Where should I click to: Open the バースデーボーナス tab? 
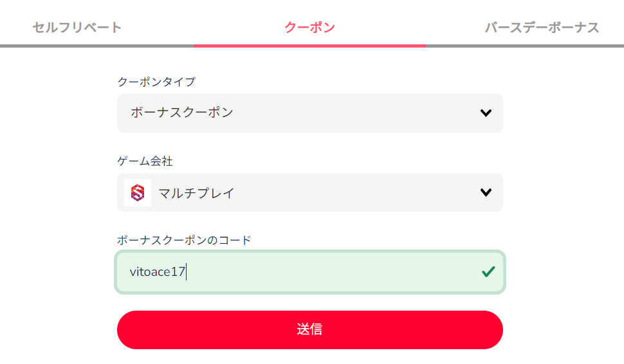click(542, 28)
